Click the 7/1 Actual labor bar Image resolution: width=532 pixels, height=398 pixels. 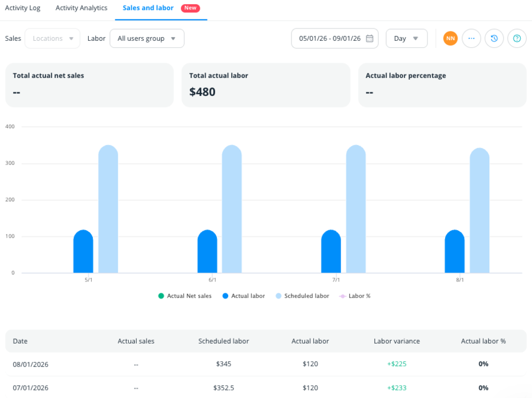(331, 251)
